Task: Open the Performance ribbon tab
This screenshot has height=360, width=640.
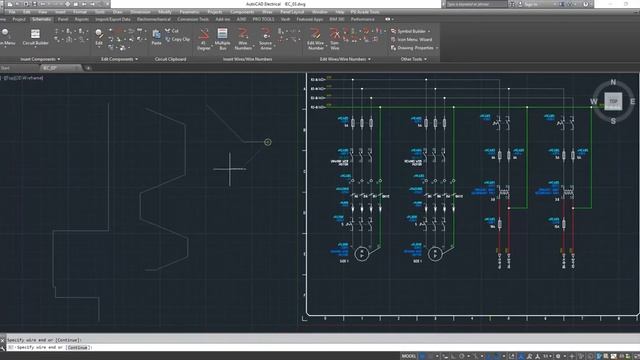Action: 362,19
